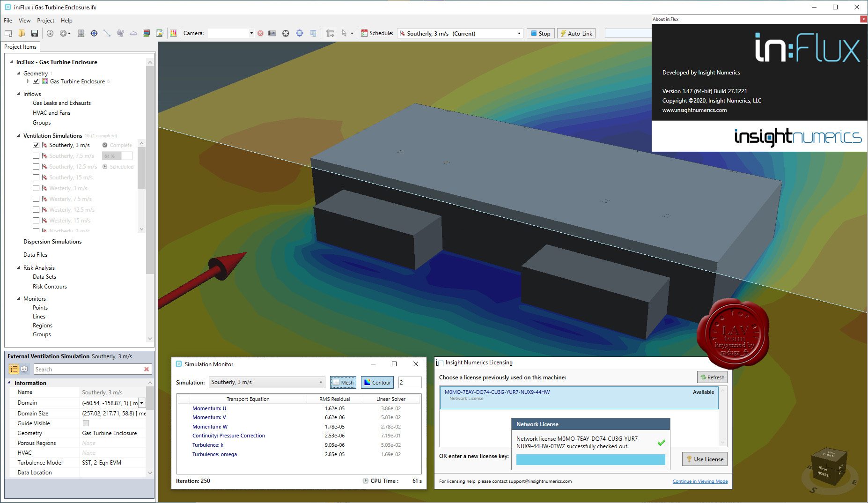Check the Southerly, 15 m/s simulation box
The height and width of the screenshot is (503, 868).
pos(36,177)
